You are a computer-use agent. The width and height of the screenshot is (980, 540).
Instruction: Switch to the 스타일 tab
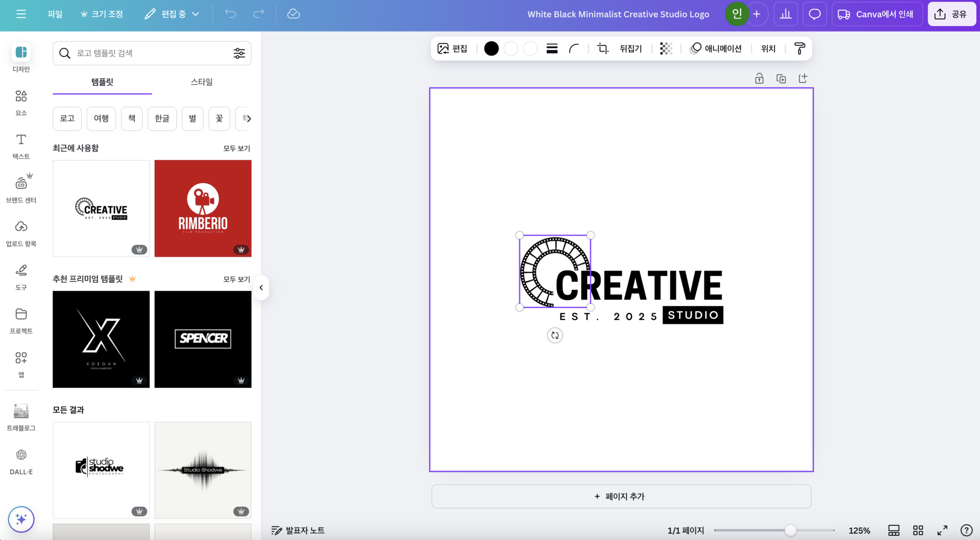coord(202,82)
